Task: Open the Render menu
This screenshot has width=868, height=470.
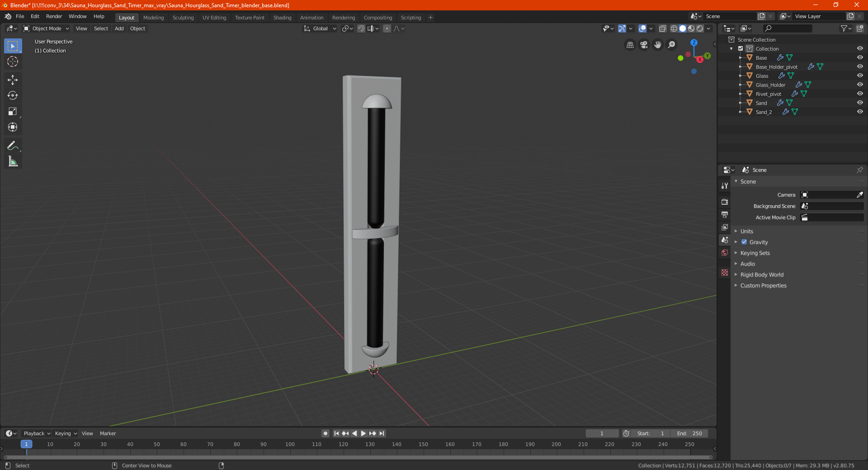Action: (54, 16)
